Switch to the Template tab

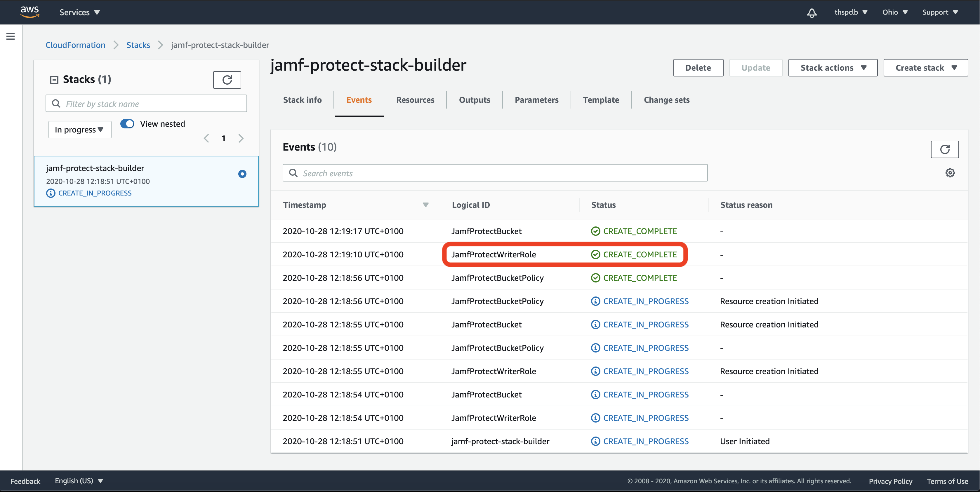tap(601, 100)
